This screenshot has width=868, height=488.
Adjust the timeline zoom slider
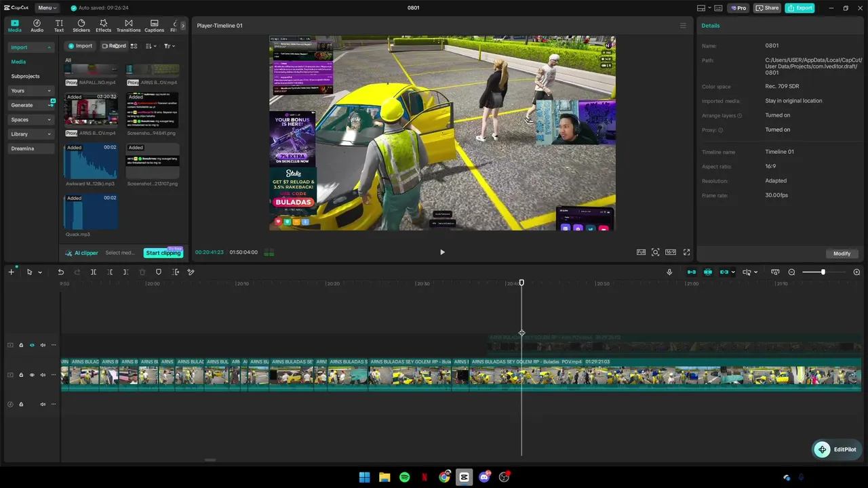coord(823,272)
